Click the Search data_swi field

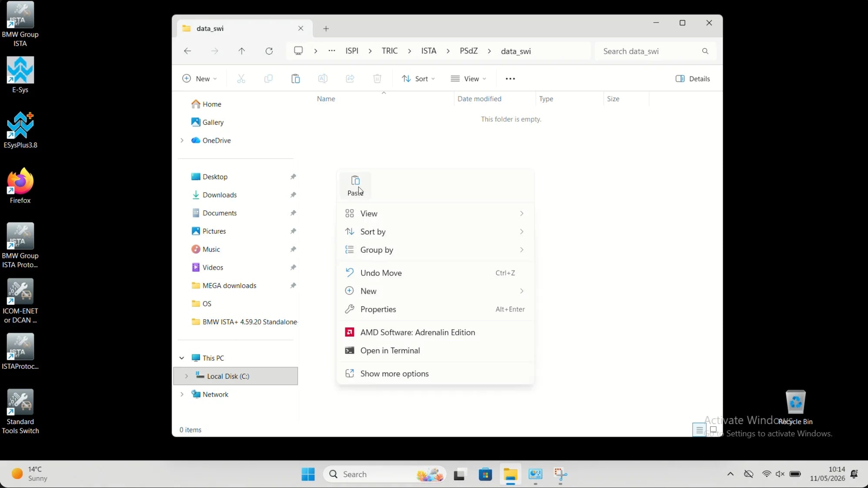(655, 51)
